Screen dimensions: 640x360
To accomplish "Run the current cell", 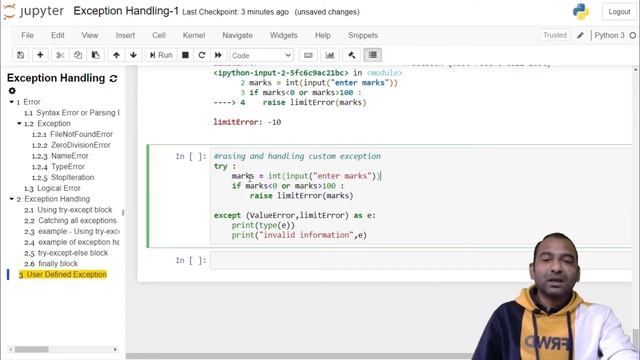I will pos(161,55).
